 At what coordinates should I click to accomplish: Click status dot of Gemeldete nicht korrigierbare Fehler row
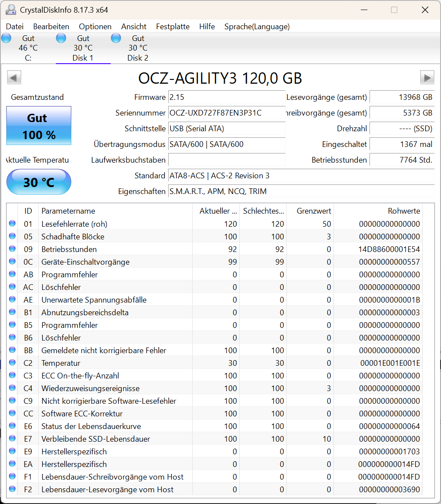click(12, 350)
